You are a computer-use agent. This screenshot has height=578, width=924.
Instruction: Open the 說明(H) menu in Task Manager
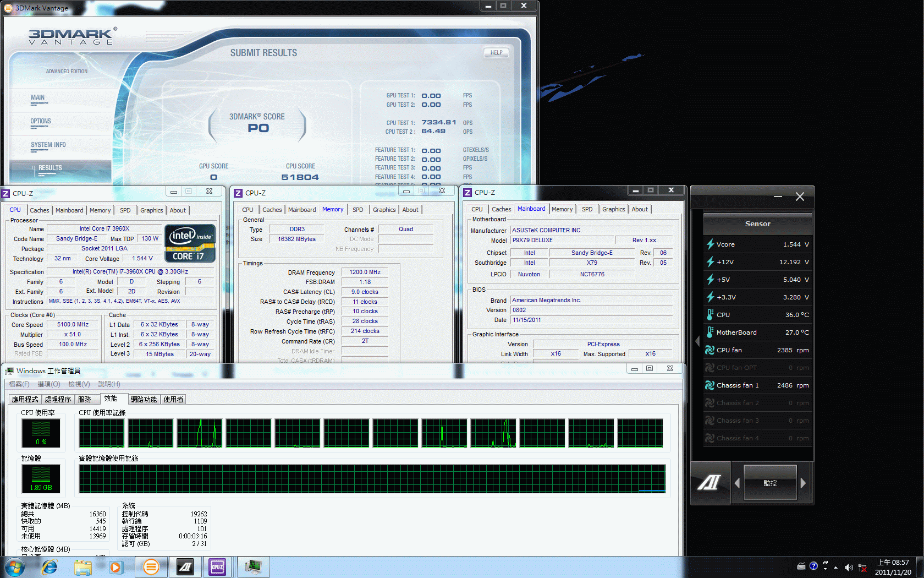(x=109, y=384)
